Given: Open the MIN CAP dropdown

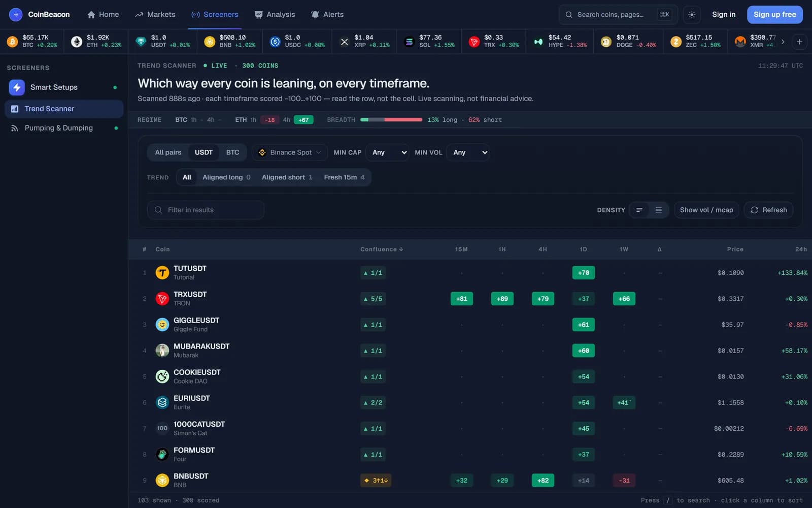Looking at the screenshot, I should 387,152.
